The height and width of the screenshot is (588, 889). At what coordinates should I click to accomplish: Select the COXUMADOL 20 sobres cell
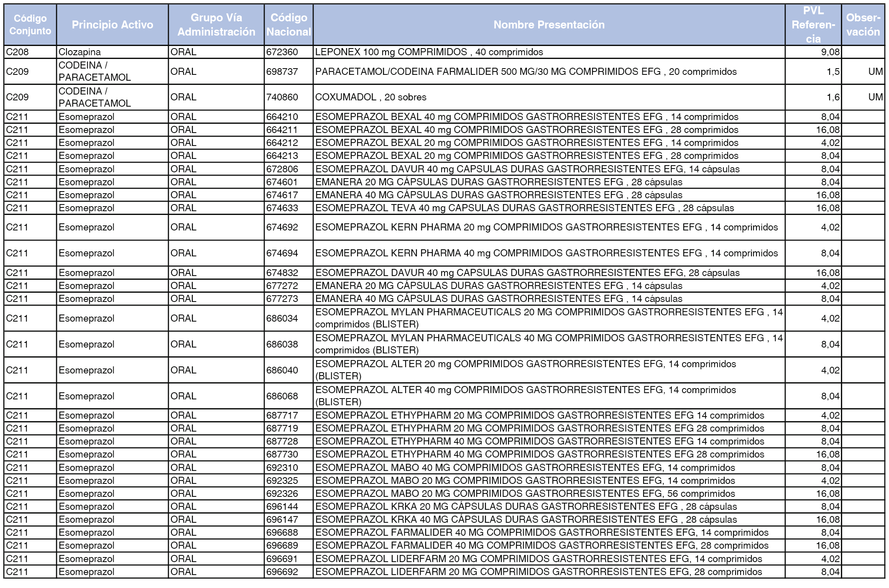(549, 97)
